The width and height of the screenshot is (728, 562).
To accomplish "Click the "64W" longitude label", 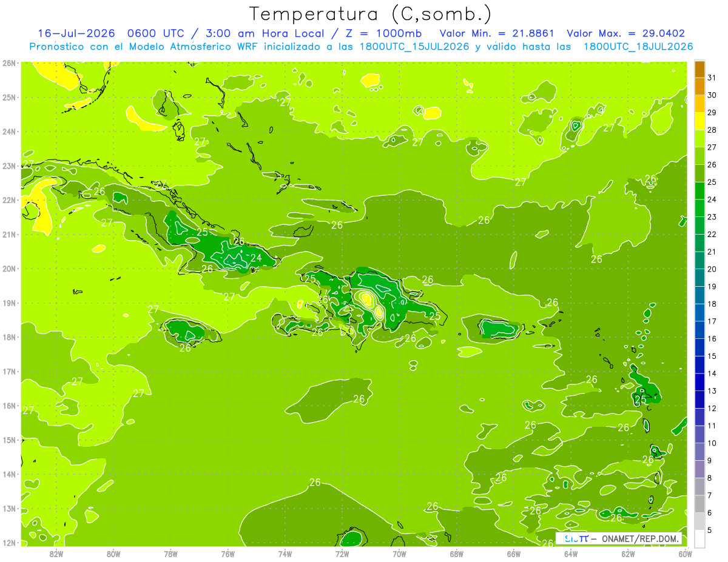I will click(x=571, y=554).
